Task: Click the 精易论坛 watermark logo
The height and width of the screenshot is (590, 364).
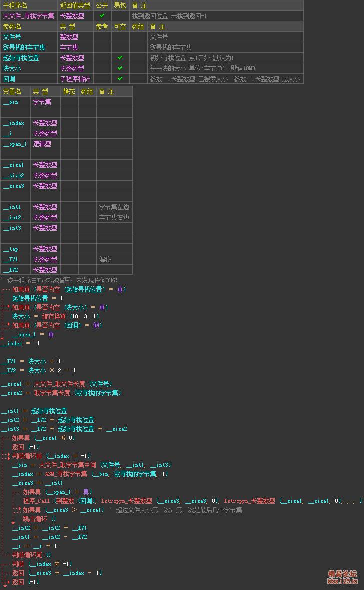Action: [x=342, y=574]
